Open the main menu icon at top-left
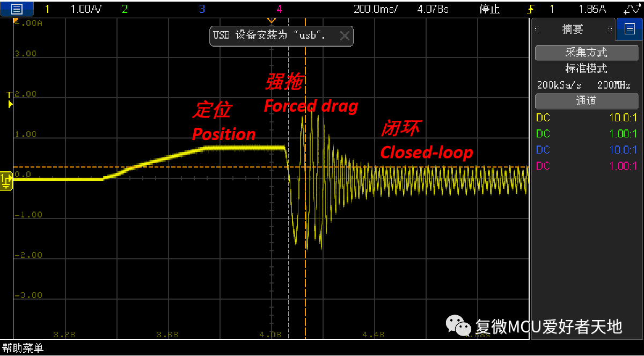This screenshot has height=356, width=644. (16, 9)
